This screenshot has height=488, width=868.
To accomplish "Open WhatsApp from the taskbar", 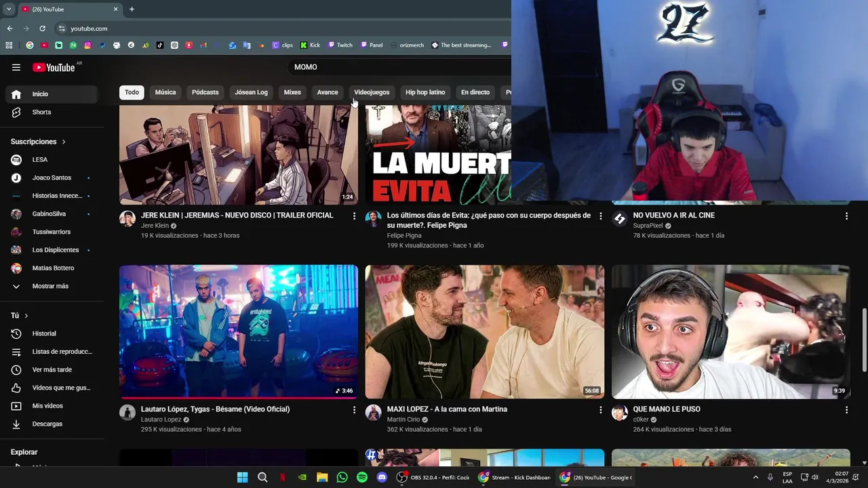I will point(342,477).
